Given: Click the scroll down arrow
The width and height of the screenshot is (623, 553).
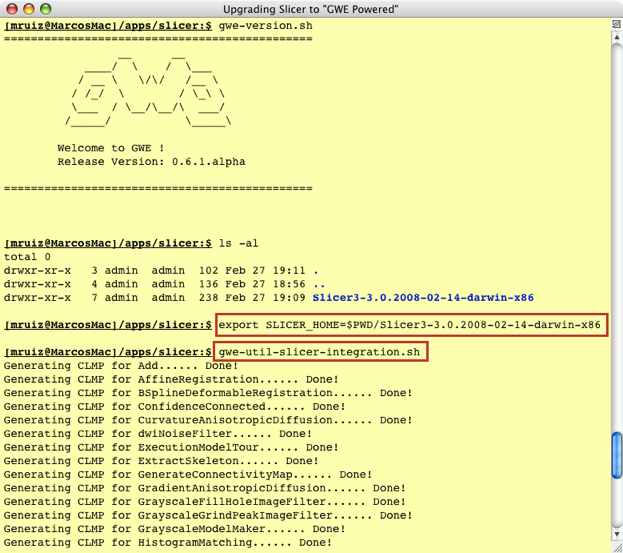Looking at the screenshot, I should click(615, 532).
